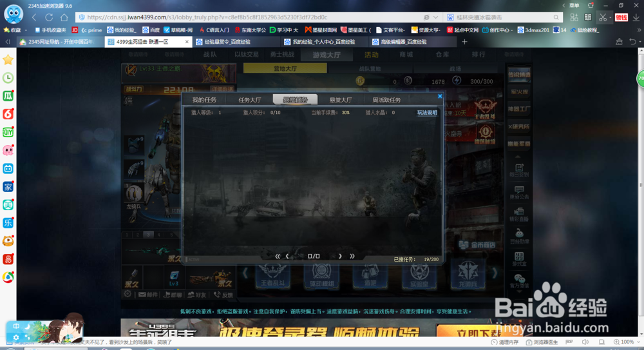Open the 排行 ranking menu
The image size is (644, 350).
(478, 55)
